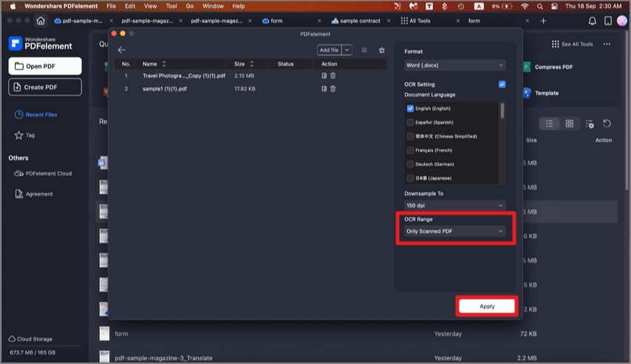Open the View menu

tap(151, 6)
